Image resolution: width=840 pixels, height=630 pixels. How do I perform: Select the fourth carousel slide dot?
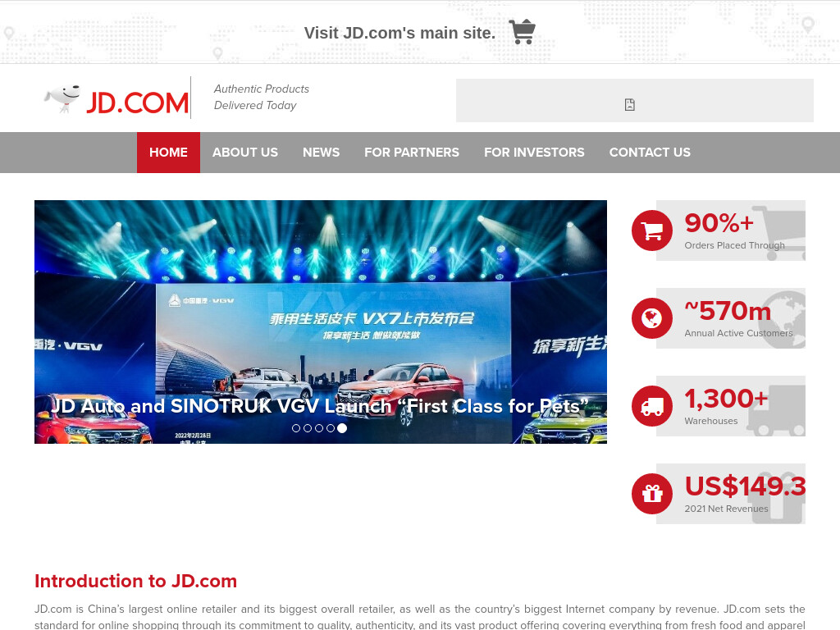[x=331, y=428]
